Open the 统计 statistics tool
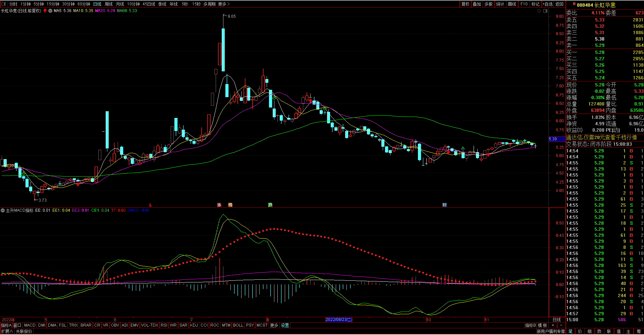Image resolution: width=644 pixels, height=335 pixels. [x=500, y=4]
